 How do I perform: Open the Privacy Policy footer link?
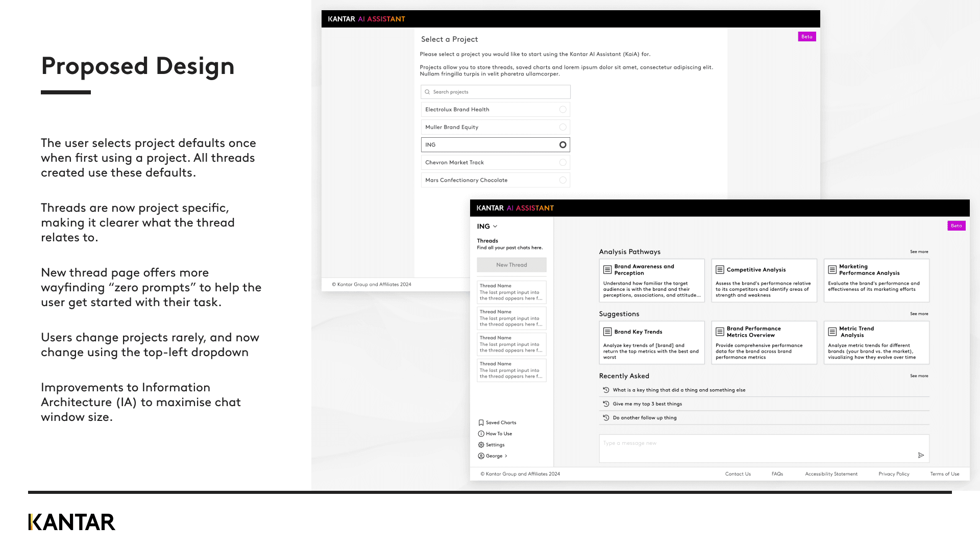pos(894,474)
